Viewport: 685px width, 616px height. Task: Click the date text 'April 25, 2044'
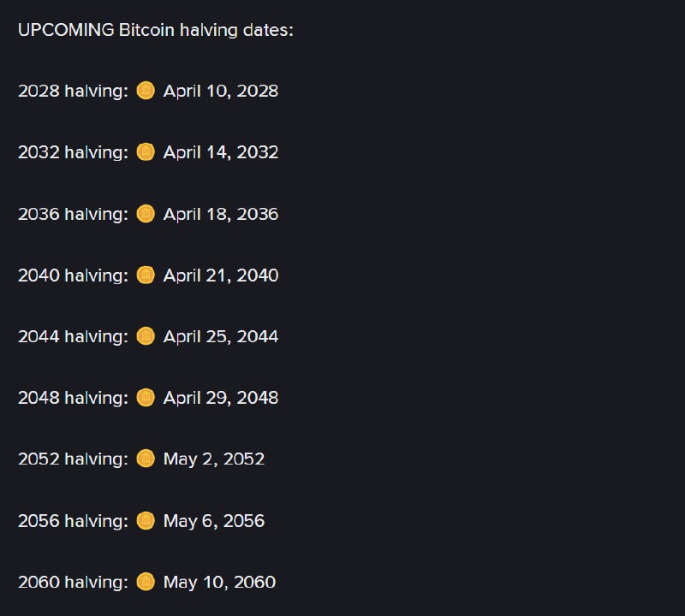(221, 337)
